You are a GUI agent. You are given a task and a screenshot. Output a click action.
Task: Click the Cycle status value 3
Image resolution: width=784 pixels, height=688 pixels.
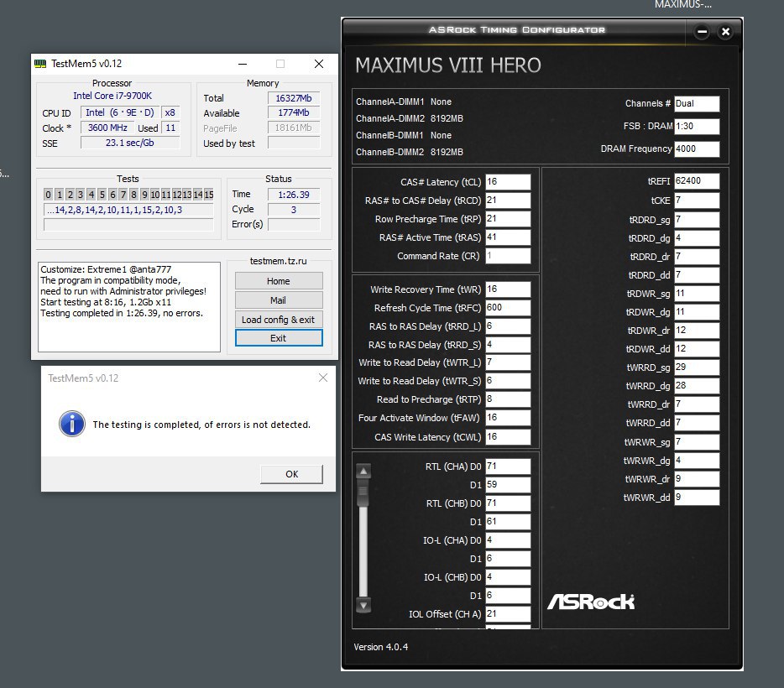pos(294,210)
